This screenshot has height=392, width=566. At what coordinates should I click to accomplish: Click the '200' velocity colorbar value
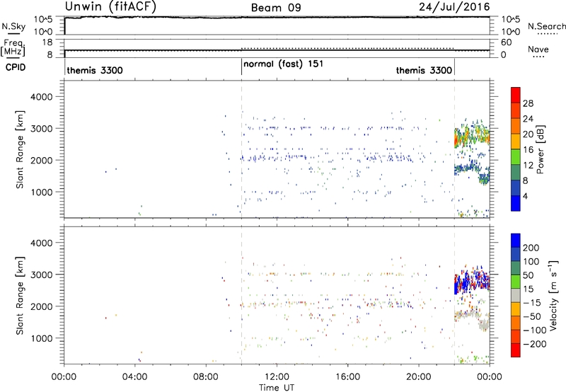click(531, 248)
